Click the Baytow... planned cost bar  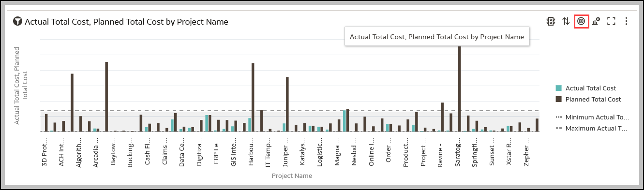click(106, 97)
